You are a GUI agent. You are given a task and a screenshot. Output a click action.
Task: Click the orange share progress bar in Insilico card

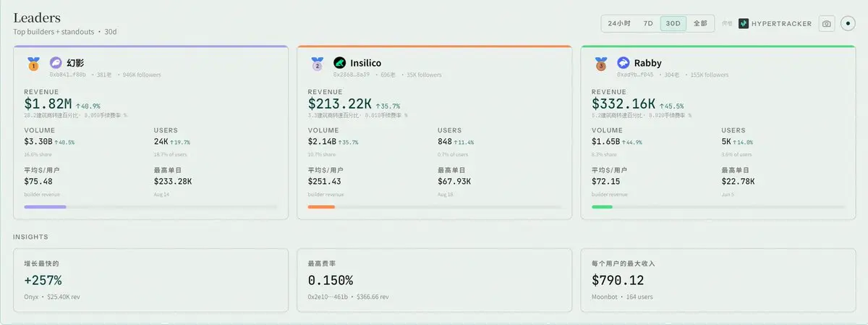pyautogui.click(x=434, y=207)
